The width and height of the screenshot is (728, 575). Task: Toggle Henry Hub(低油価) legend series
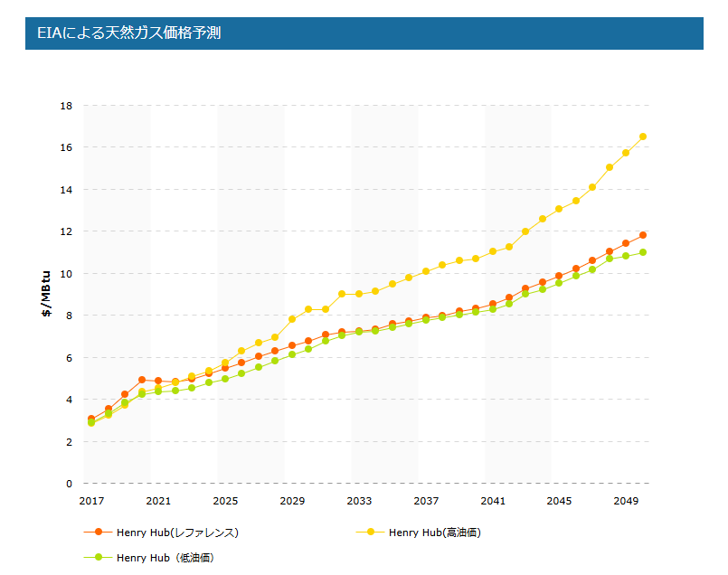165,558
